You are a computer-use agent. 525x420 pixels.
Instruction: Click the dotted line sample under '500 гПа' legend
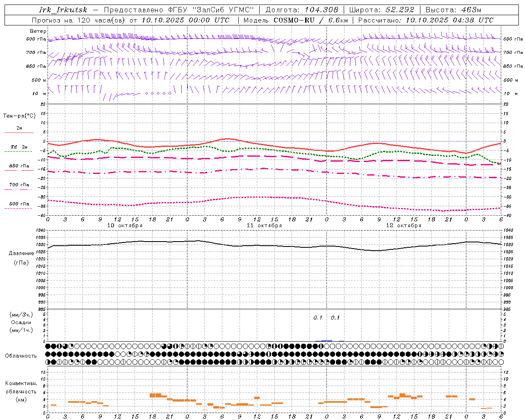(x=18, y=208)
